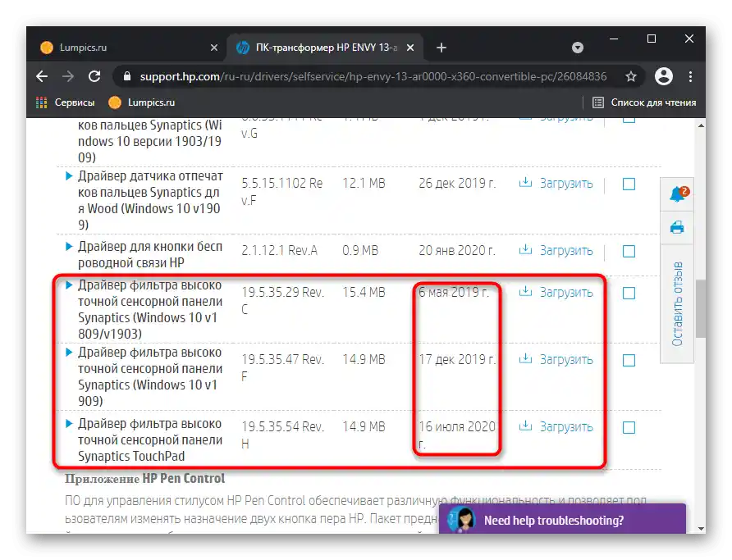Download the 12.1 MB fingerprint driver

tap(565, 183)
